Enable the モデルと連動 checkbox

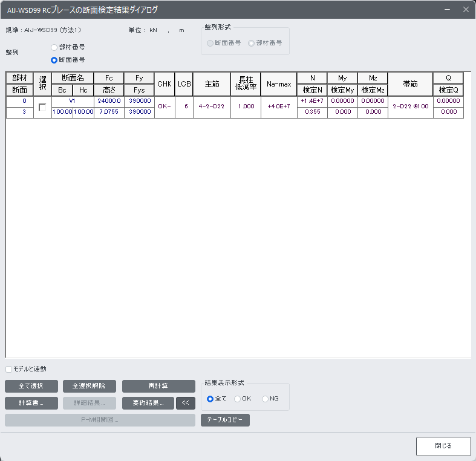point(9,369)
